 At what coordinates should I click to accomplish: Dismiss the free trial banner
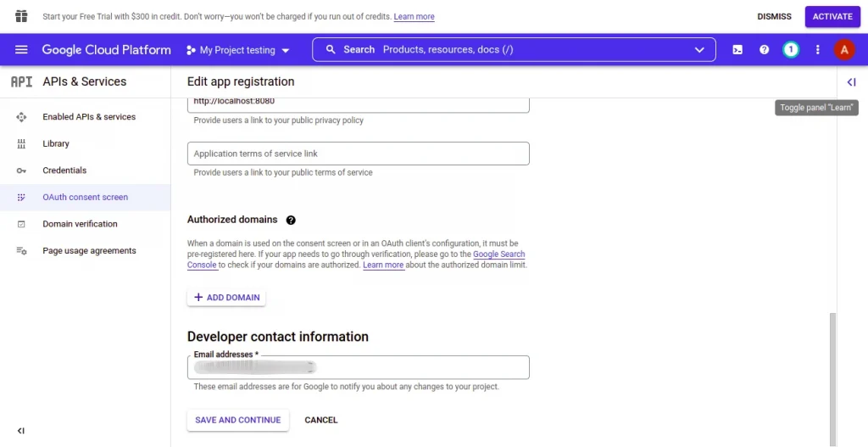coord(774,17)
